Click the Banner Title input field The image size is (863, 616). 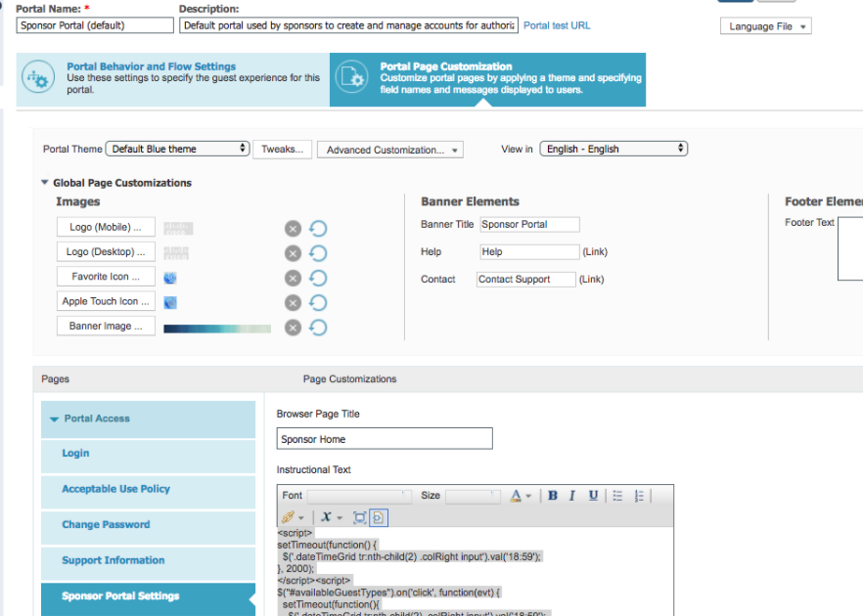(529, 225)
